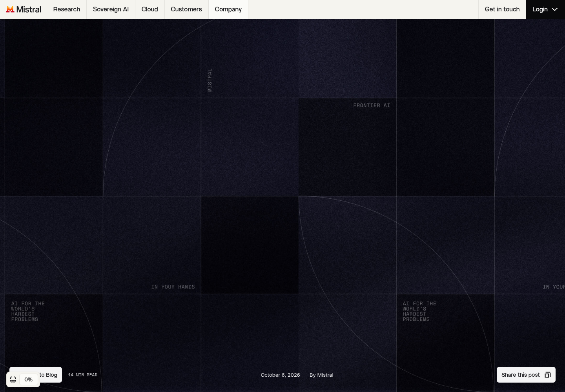Image resolution: width=565 pixels, height=392 pixels.
Task: Select the 14 MIN READ label
Action: pyautogui.click(x=83, y=375)
